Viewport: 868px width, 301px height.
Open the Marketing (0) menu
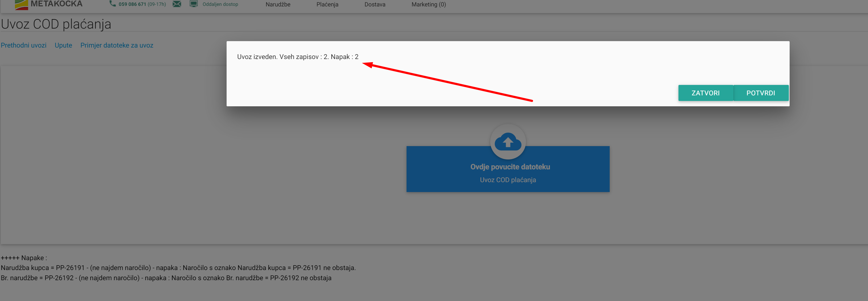pyautogui.click(x=428, y=4)
